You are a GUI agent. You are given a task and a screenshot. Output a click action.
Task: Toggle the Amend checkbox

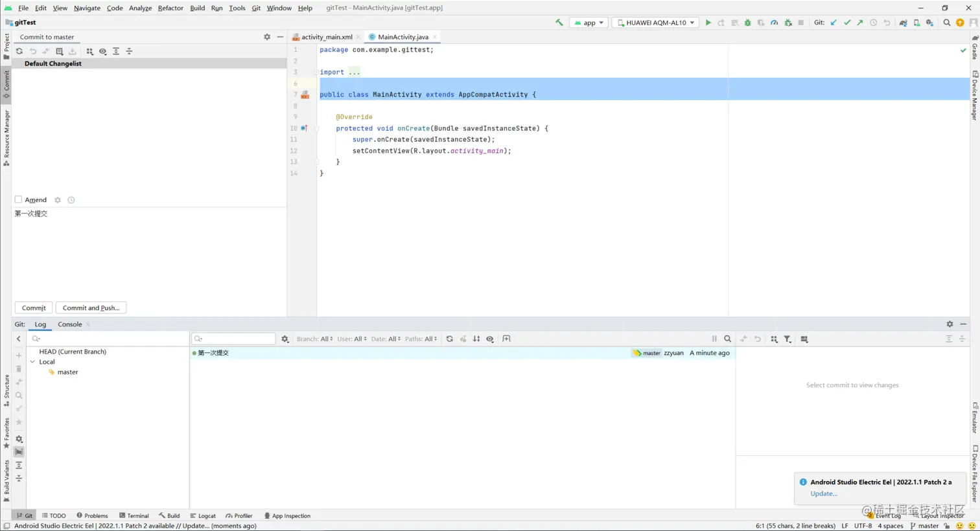click(x=18, y=200)
